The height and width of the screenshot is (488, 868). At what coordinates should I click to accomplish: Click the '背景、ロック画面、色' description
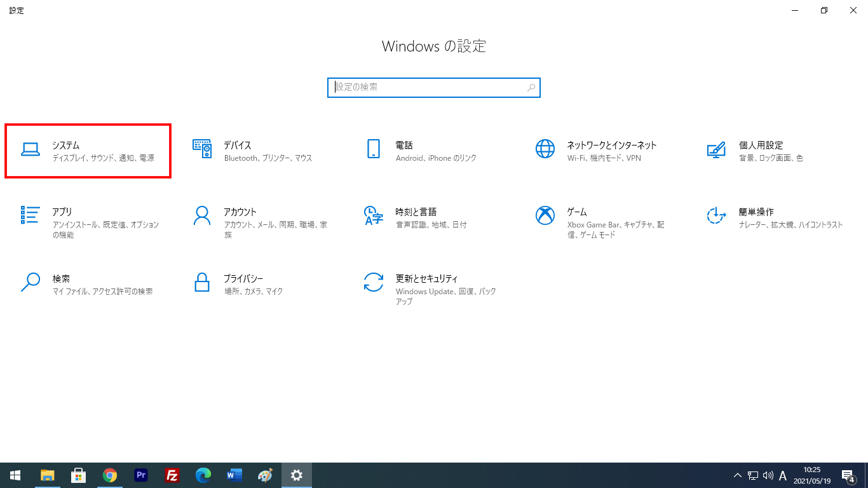771,158
